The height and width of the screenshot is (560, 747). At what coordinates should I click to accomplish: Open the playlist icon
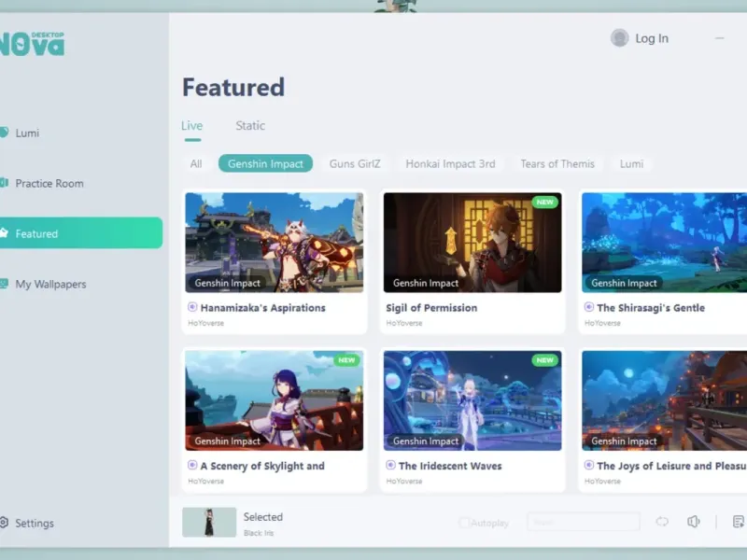point(739,522)
